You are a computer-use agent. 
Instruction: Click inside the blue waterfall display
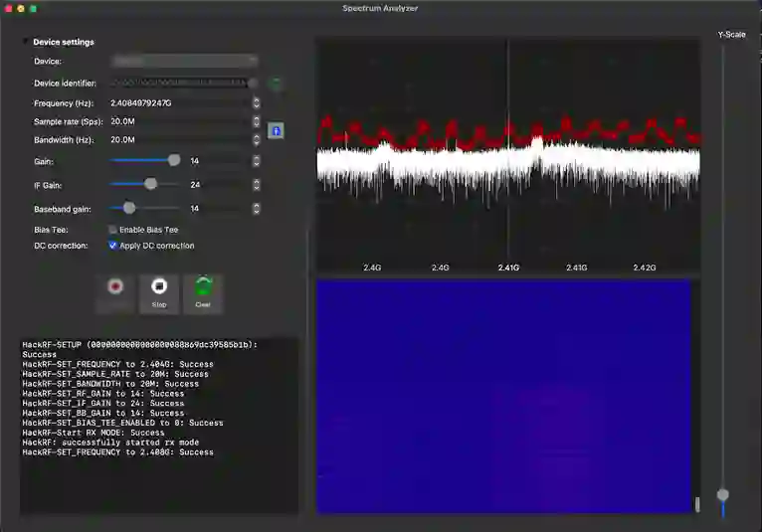tap(503, 396)
